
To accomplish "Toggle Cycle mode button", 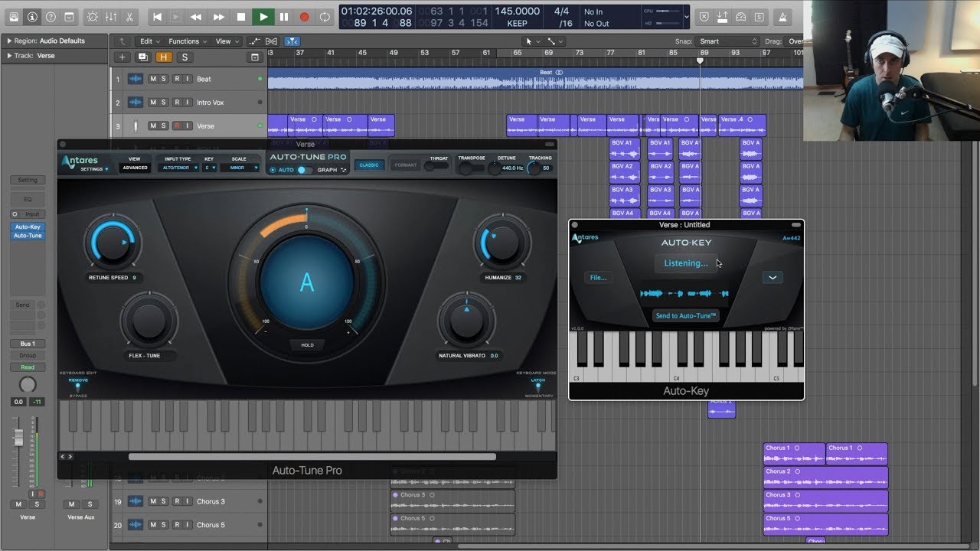I will pos(325,16).
